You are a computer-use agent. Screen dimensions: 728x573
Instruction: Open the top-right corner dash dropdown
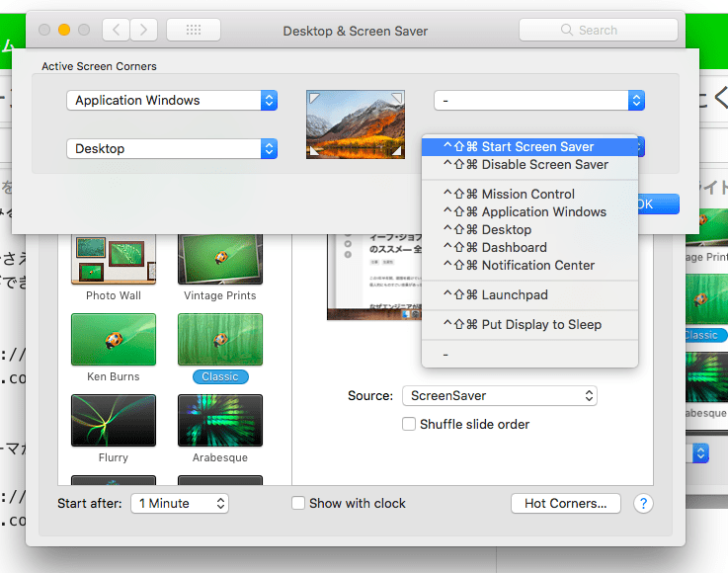click(x=539, y=101)
